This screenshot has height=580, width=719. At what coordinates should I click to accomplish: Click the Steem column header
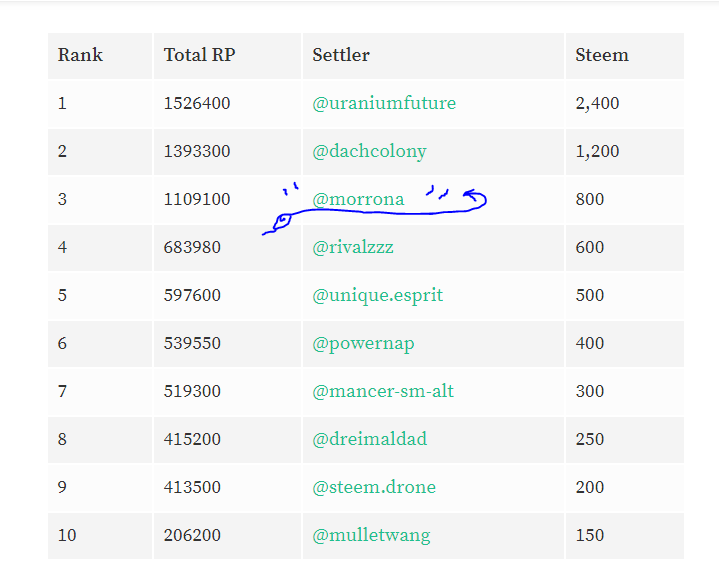601,55
